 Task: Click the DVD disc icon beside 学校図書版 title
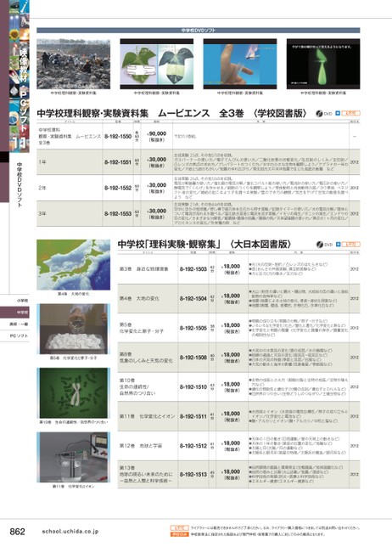(319, 113)
